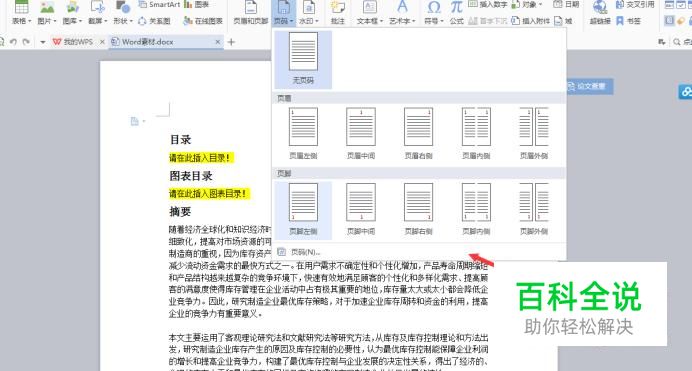Open the 截屏 (Screenshot) dropdown
692x371 pixels.
coord(98,13)
